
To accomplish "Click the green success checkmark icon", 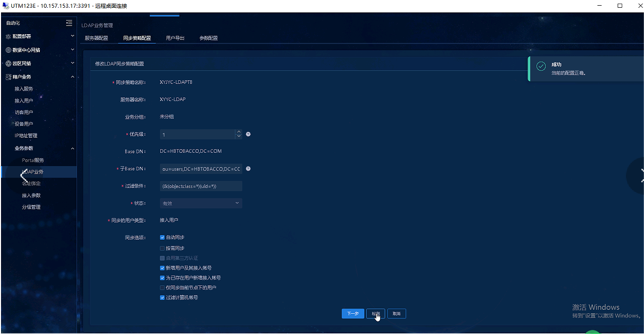I will tap(541, 67).
